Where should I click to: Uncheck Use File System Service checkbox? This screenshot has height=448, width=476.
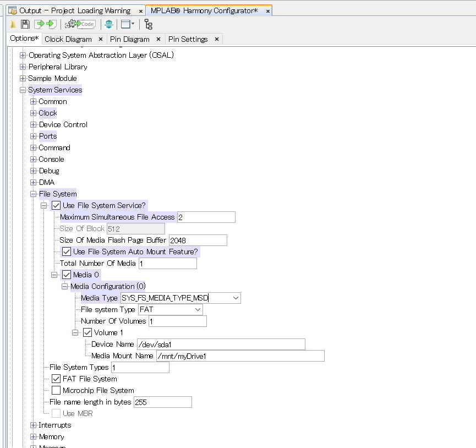click(x=56, y=205)
